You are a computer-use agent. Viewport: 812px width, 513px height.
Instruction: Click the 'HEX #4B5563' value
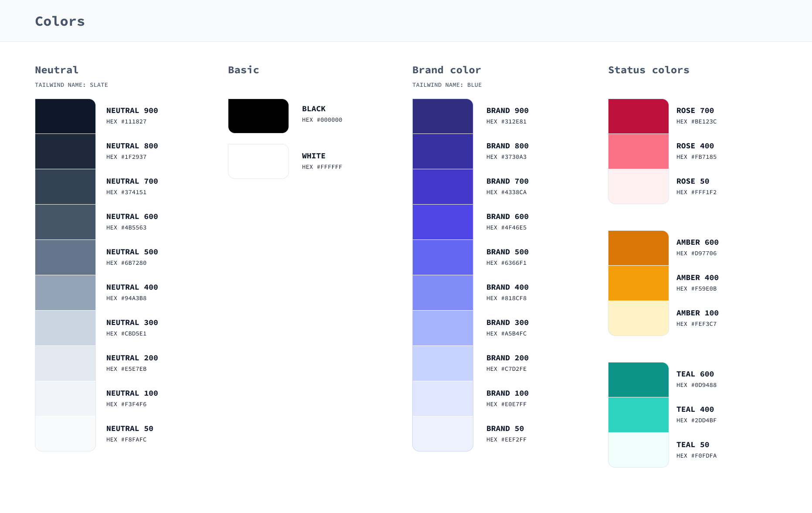[x=126, y=228]
